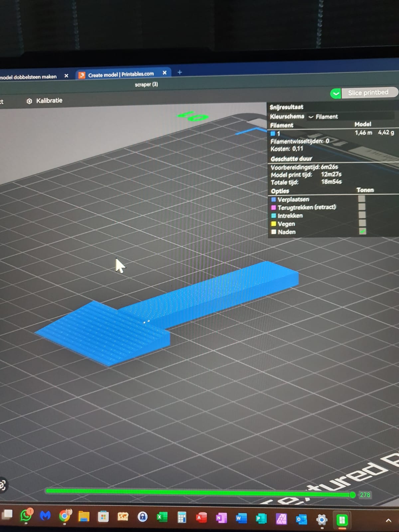The height and width of the screenshot is (532, 399).
Task: Click the Opties section header
Action: point(280,191)
